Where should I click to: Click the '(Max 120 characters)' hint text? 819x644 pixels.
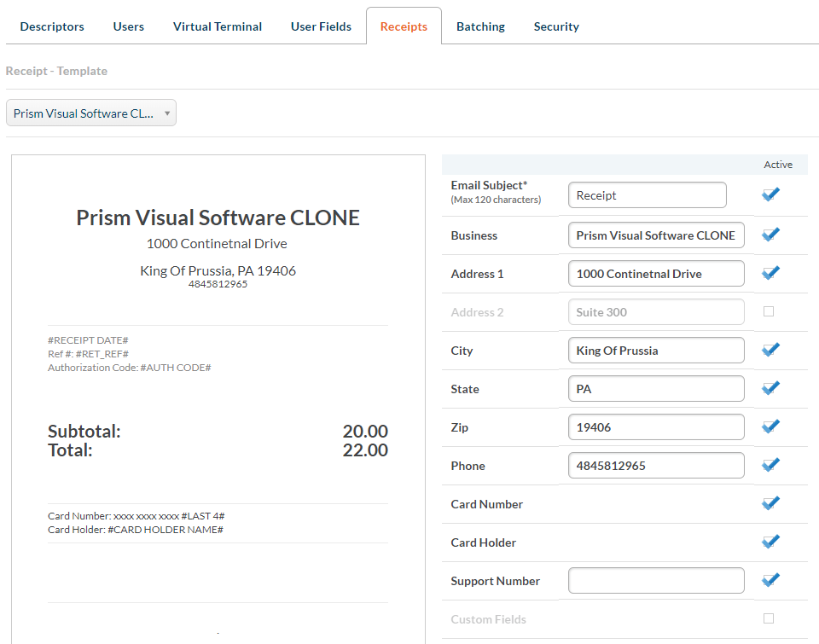point(496,200)
